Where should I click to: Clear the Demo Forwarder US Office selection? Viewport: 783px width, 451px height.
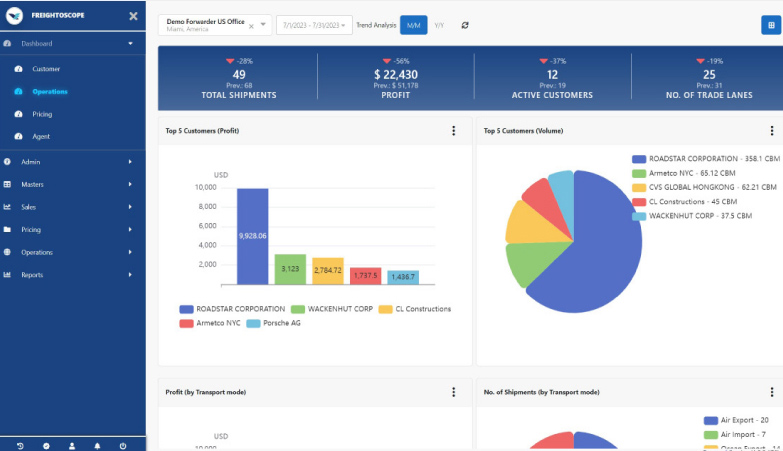coord(251,26)
